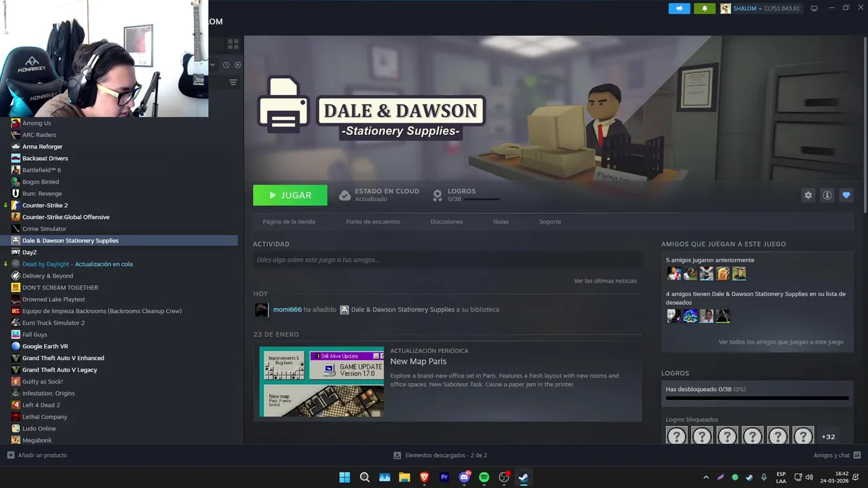Screen dimensions: 868x488
Task: Open Página de la tienda tab
Action: (289, 222)
